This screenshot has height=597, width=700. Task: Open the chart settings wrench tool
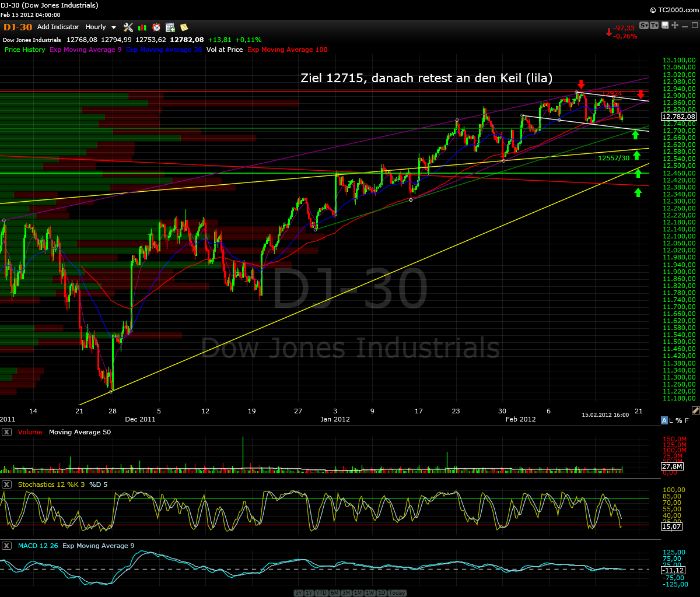(x=128, y=27)
